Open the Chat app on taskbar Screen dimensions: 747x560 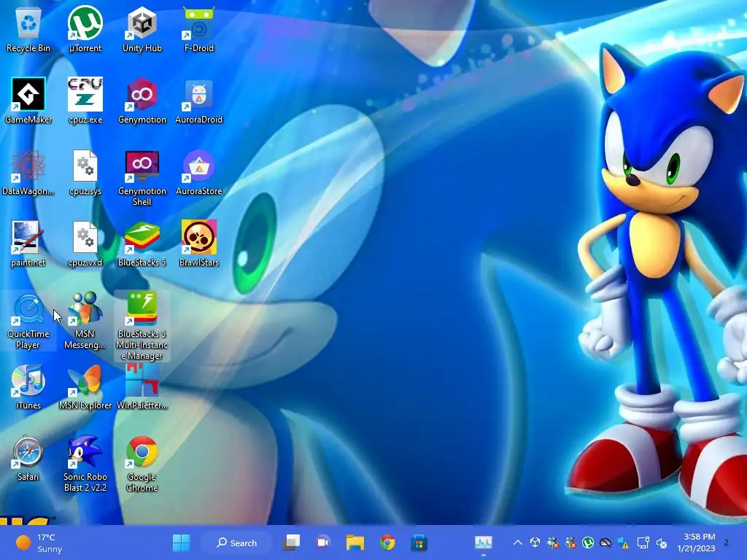tap(323, 542)
